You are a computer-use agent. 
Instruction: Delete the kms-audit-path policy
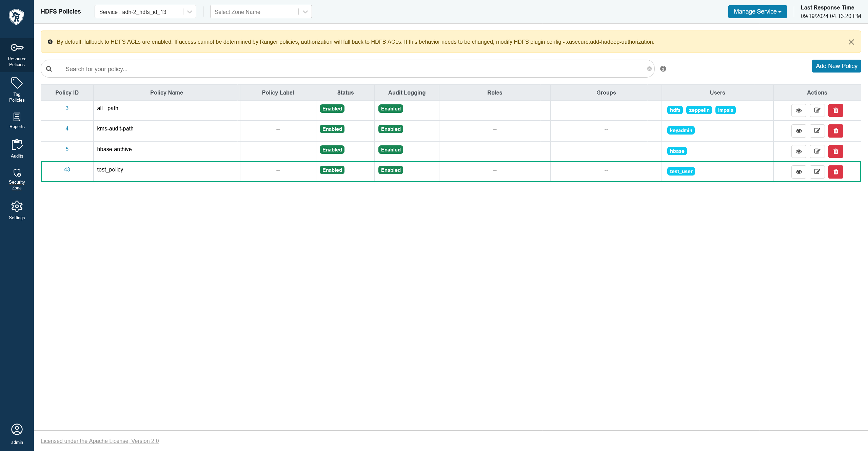[x=835, y=131]
